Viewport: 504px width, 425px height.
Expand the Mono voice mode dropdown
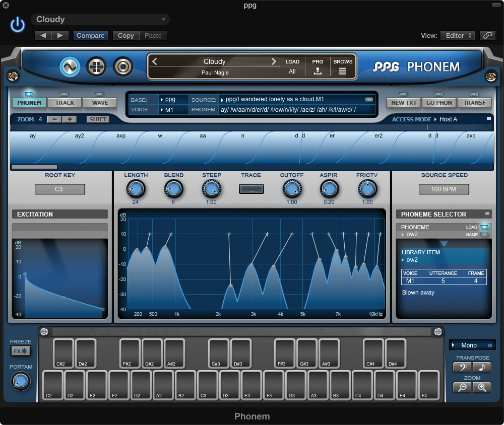[472, 345]
